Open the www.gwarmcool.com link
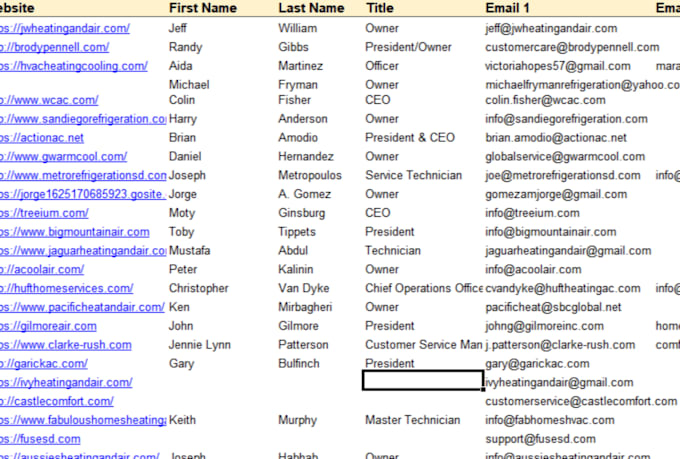The height and width of the screenshot is (459, 680). 63,157
